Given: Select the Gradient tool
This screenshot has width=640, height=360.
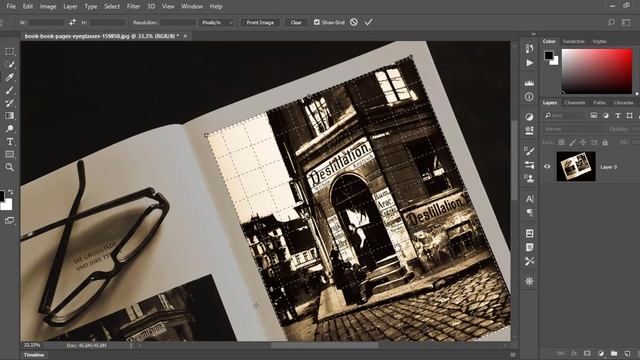Looking at the screenshot, I should pos(9,116).
